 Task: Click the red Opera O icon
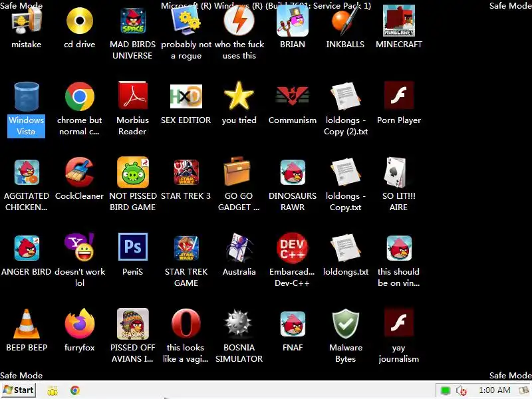click(x=186, y=324)
